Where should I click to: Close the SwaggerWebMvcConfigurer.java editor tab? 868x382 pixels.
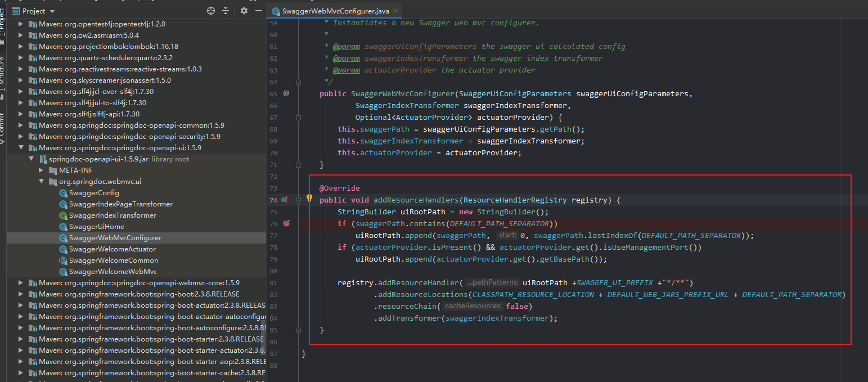pos(395,11)
